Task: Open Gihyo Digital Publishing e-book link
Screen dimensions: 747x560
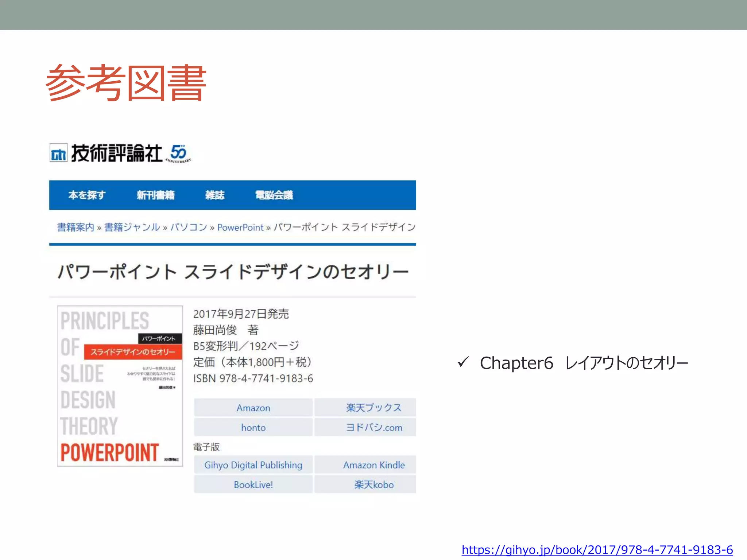Action: tap(253, 465)
